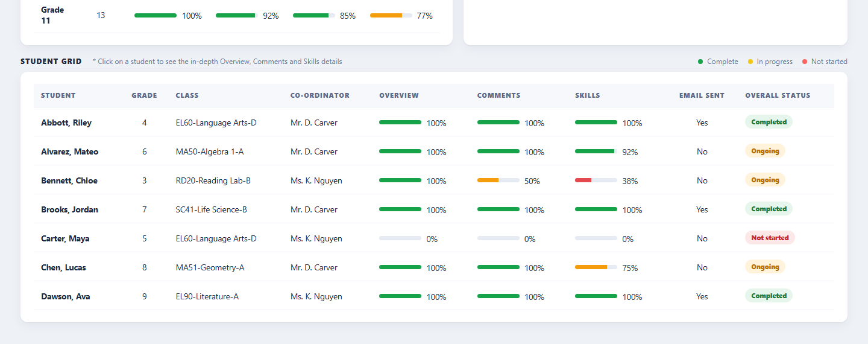Click Carter, Maya's Not started badge
This screenshot has width=868, height=344.
click(770, 238)
